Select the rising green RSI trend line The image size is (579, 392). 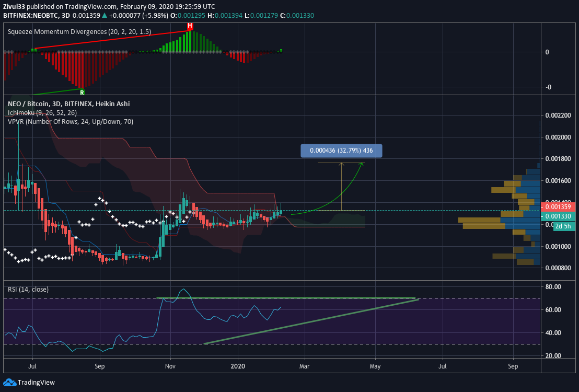point(311,321)
